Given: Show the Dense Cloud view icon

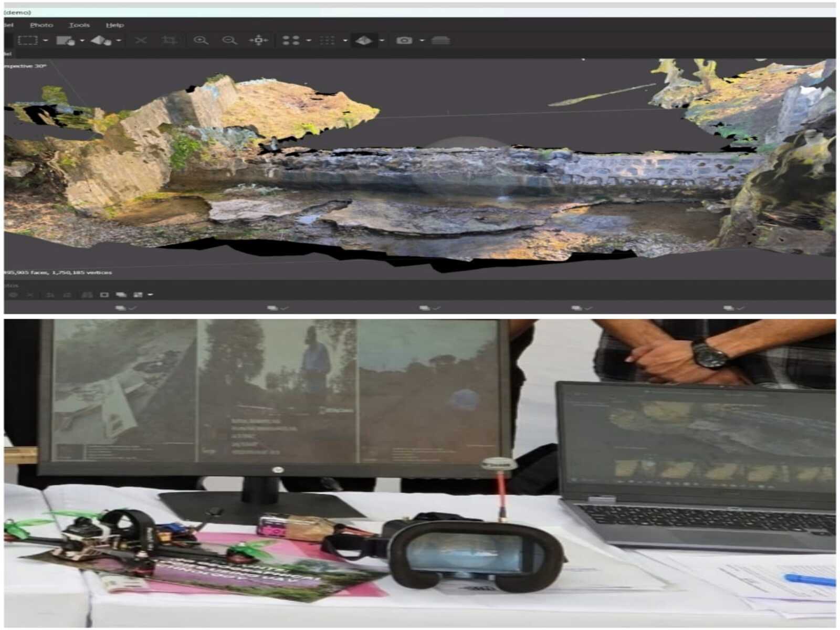Looking at the screenshot, I should (328, 40).
